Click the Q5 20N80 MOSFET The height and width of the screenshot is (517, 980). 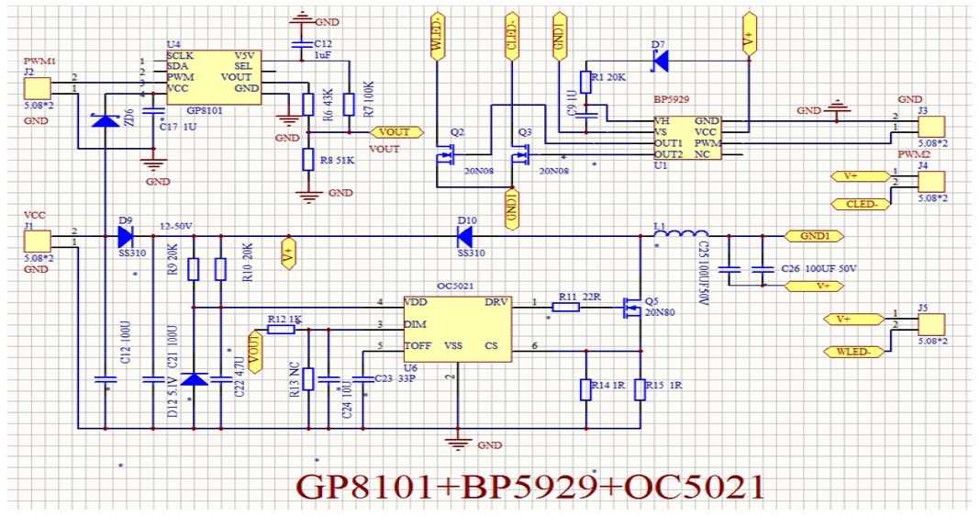tap(633, 307)
